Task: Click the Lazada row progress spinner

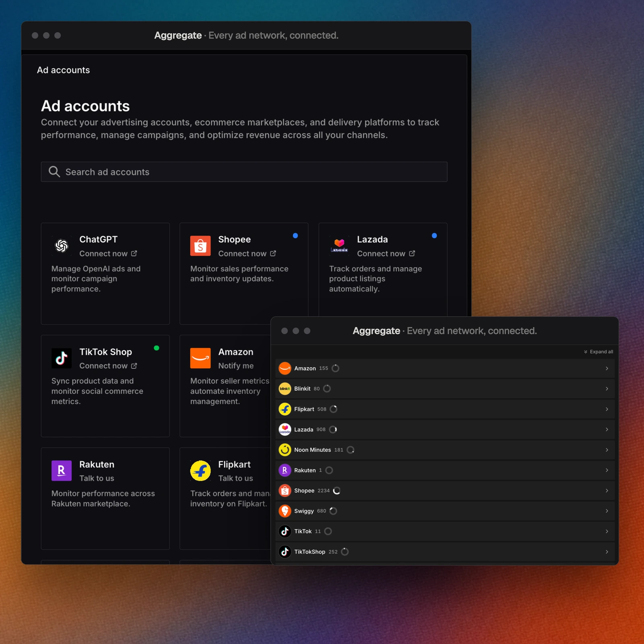Action: point(333,429)
